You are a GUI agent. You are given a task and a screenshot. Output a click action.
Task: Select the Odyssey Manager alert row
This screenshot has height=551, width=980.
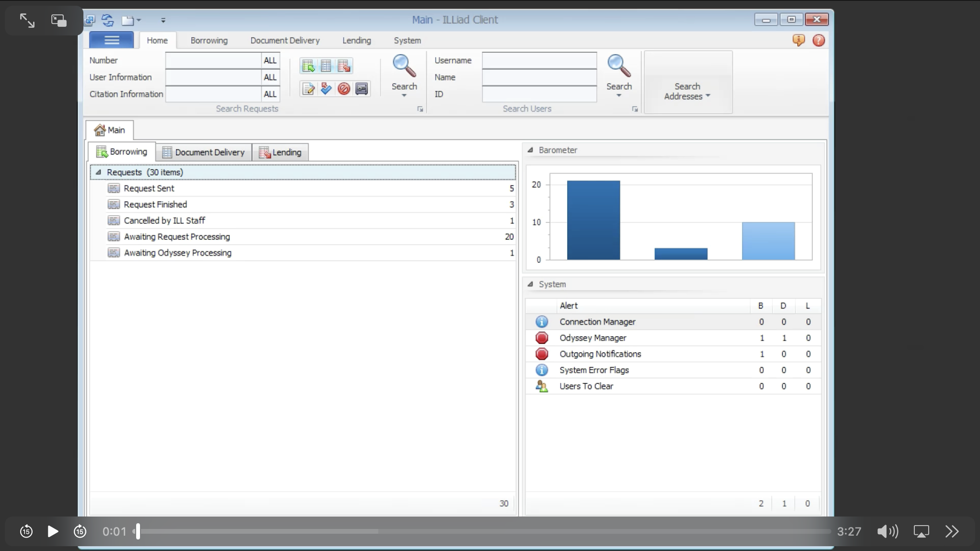[x=593, y=338]
